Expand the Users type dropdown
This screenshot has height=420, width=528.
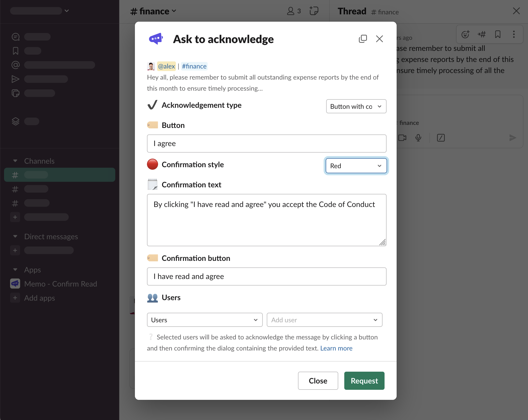pos(204,320)
